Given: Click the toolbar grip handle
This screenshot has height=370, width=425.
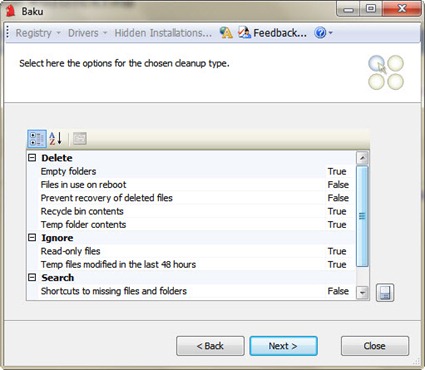Looking at the screenshot, I should pyautogui.click(x=8, y=33).
